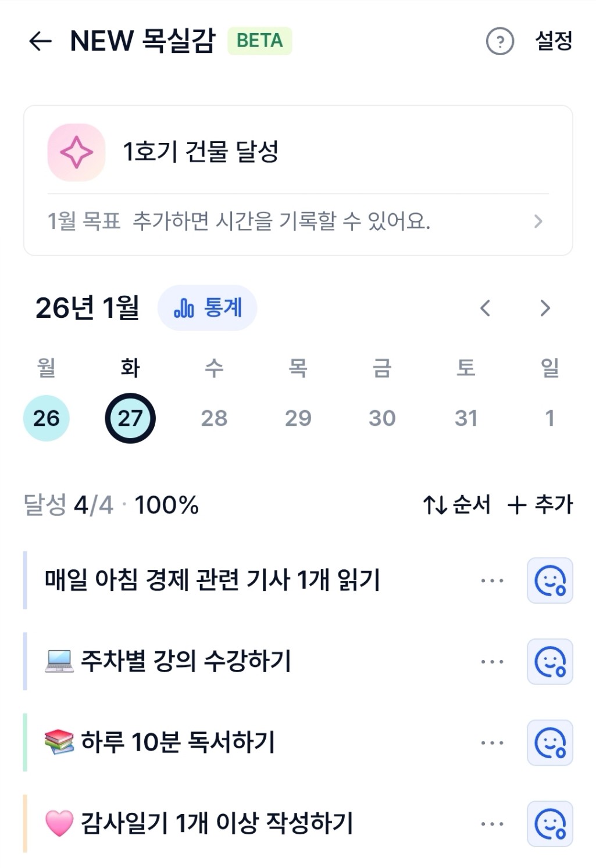Open the help question mark icon
Screen dimensions: 596x868
(x=499, y=41)
